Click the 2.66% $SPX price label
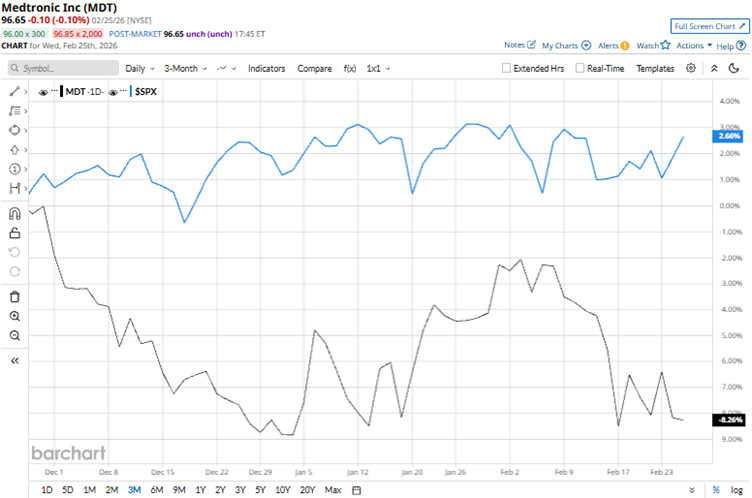Viewport: 752px width, 498px height. tap(729, 136)
